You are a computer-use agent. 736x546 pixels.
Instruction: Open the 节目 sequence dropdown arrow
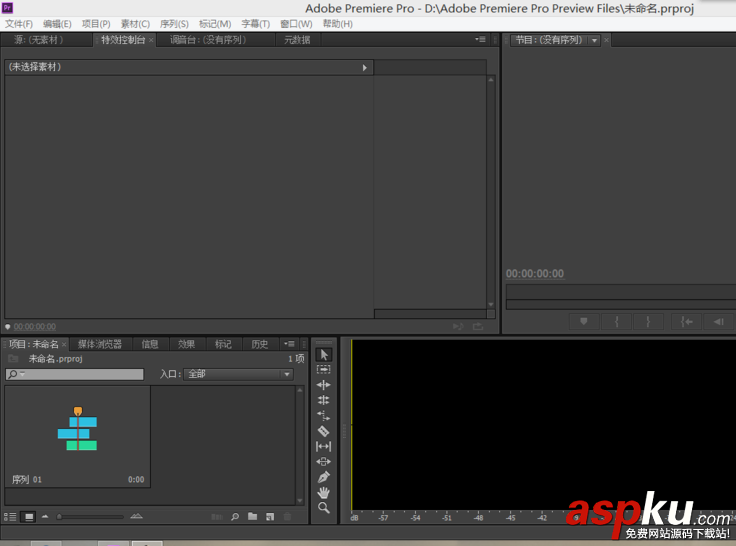tap(594, 40)
